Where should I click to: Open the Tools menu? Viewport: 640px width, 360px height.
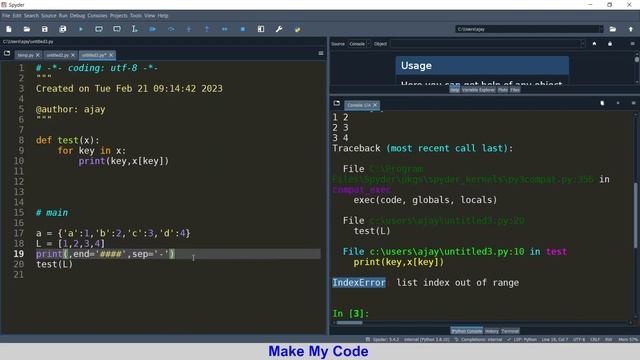(136, 16)
